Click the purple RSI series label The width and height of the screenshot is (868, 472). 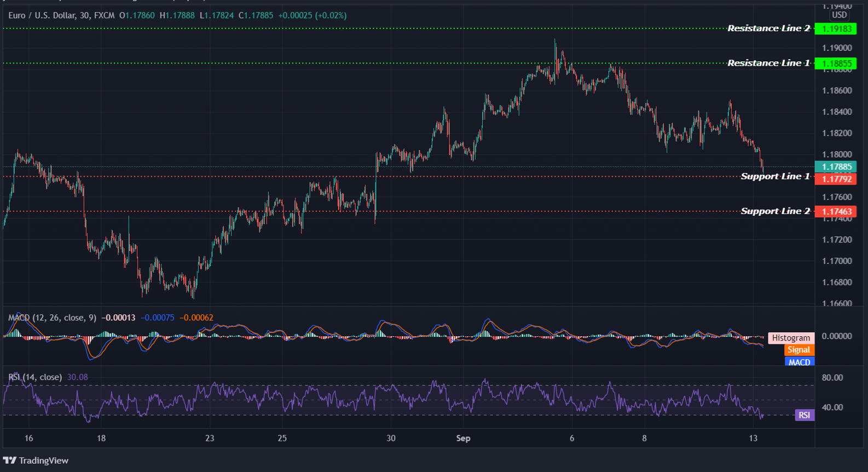pyautogui.click(x=804, y=415)
